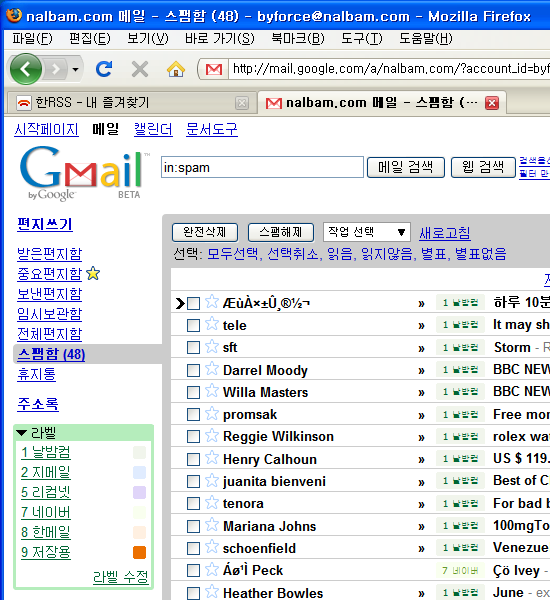Open the navigation history dropdown arrow
This screenshot has width=550, height=600.
coord(75,70)
